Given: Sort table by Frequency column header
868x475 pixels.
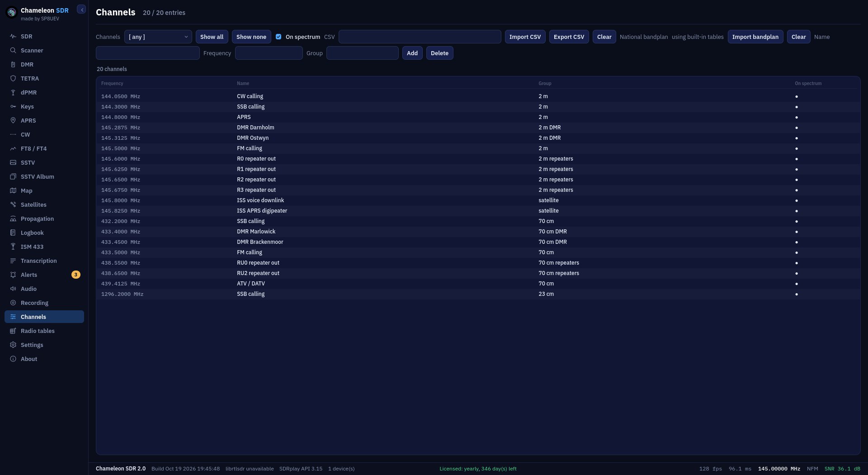Looking at the screenshot, I should (112, 84).
